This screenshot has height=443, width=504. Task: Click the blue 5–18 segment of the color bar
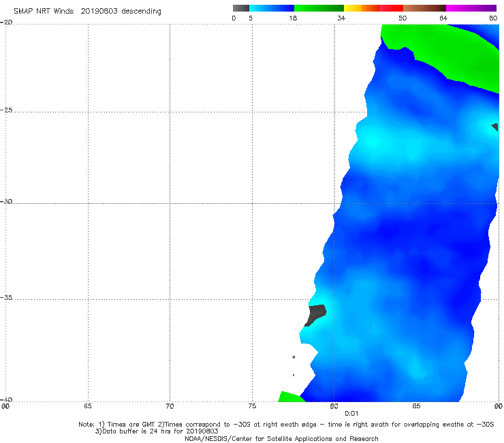272,8
